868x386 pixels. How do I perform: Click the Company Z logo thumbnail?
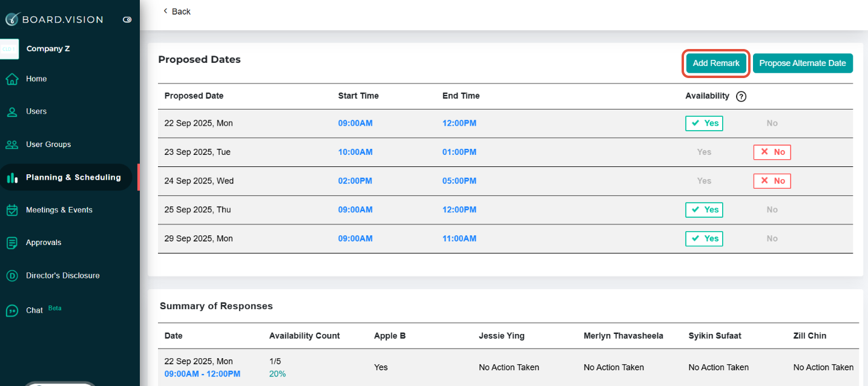(x=10, y=49)
